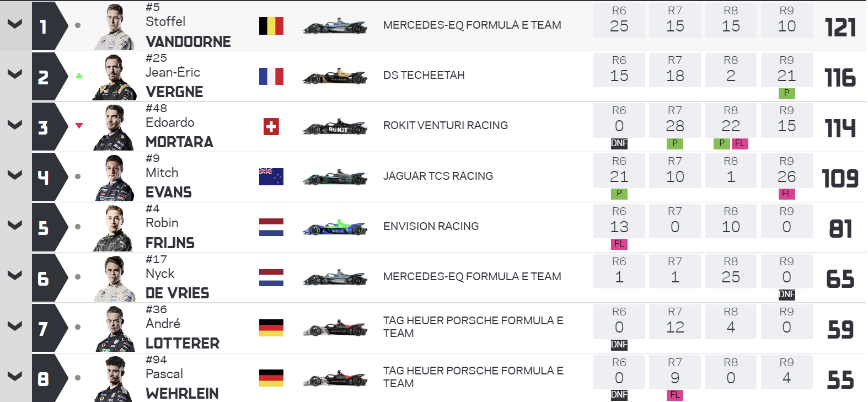Expand the position 4 Mitch Evans row
Viewport: 868px width, 402px height.
click(x=15, y=175)
